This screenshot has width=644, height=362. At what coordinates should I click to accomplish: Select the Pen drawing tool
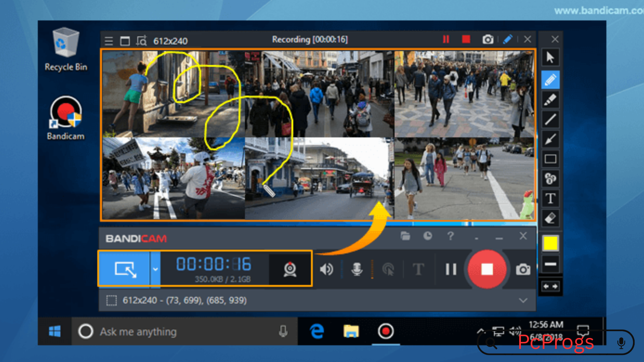(x=550, y=80)
